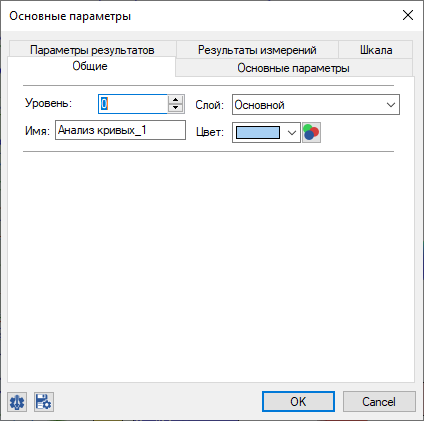Click into the Уровень value field
This screenshot has height=421, width=424.
coord(133,104)
